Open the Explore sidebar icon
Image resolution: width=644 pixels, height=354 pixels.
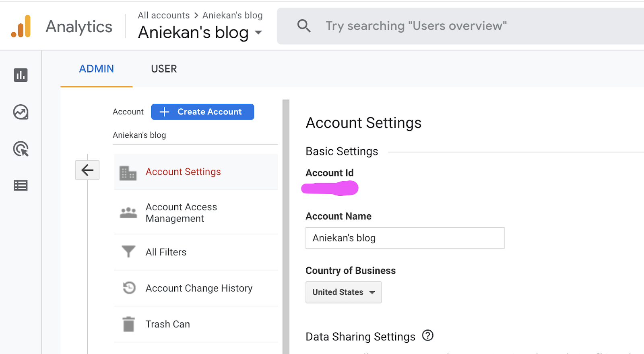point(21,112)
